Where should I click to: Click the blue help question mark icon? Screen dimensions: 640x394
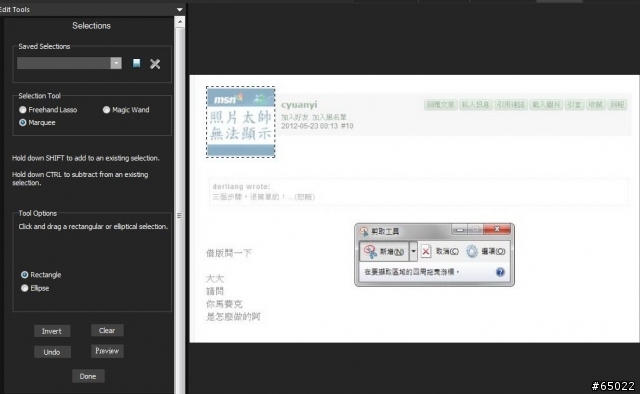pos(500,272)
